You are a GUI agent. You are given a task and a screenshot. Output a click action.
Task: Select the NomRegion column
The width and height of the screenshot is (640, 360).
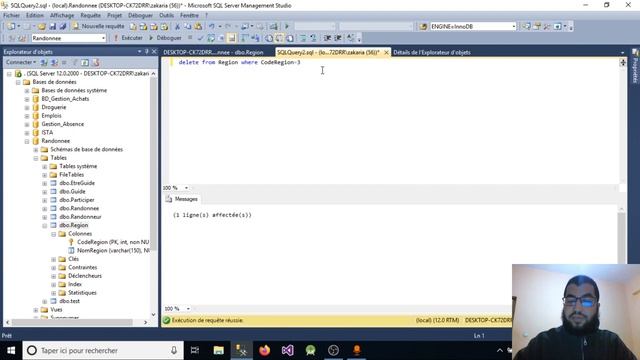113,251
